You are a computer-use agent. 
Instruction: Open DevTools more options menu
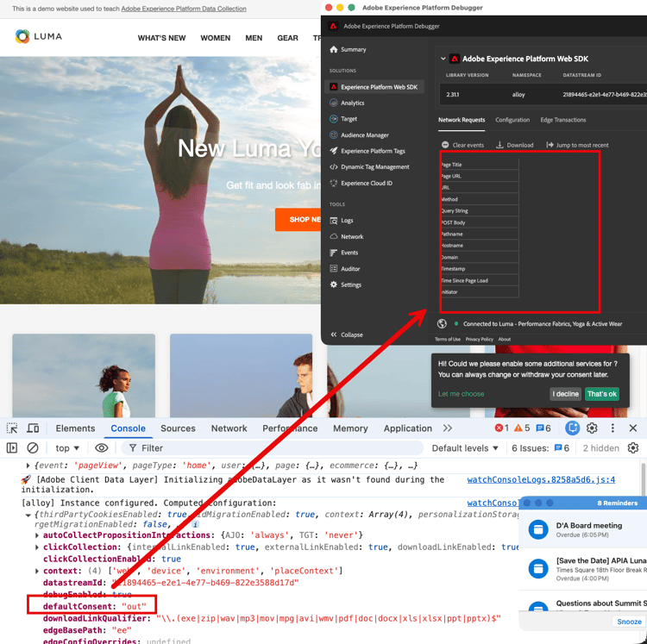612,428
